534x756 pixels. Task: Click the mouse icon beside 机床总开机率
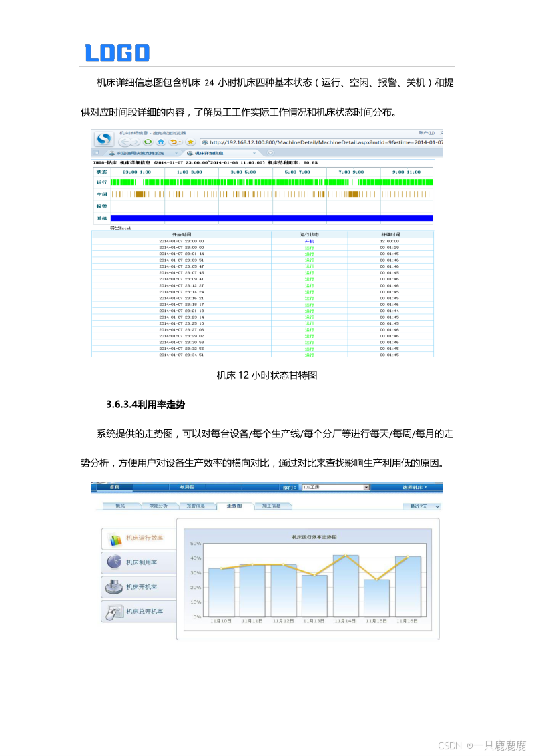coord(114,612)
